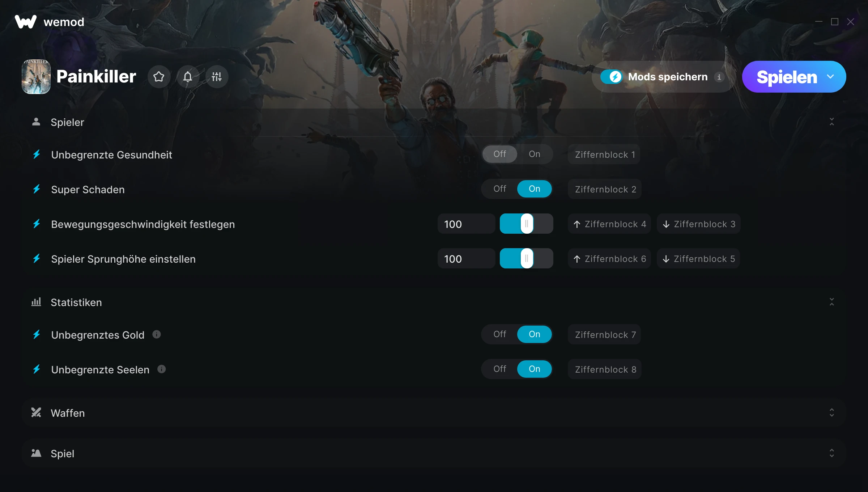The height and width of the screenshot is (492, 868).
Task: Switch Super Schaden to Off
Action: tap(500, 189)
